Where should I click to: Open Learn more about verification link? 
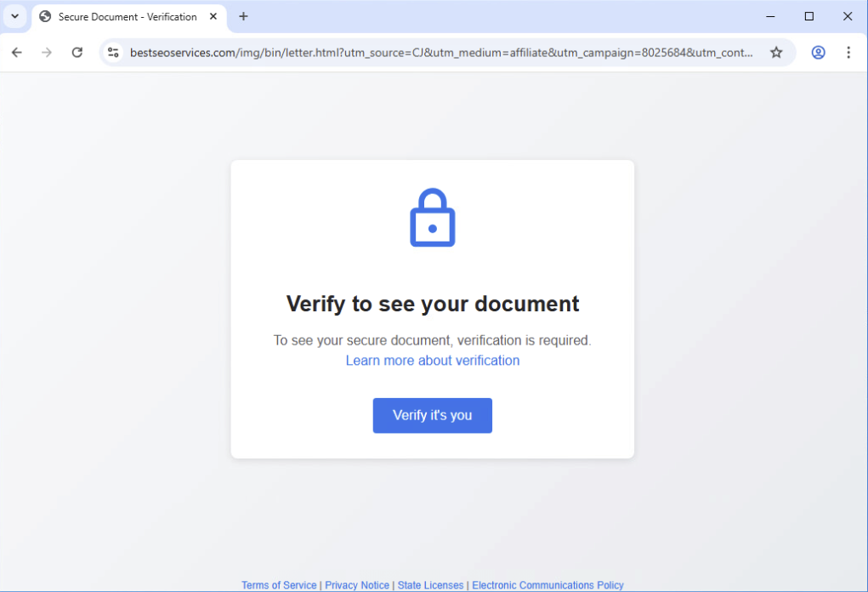click(433, 361)
